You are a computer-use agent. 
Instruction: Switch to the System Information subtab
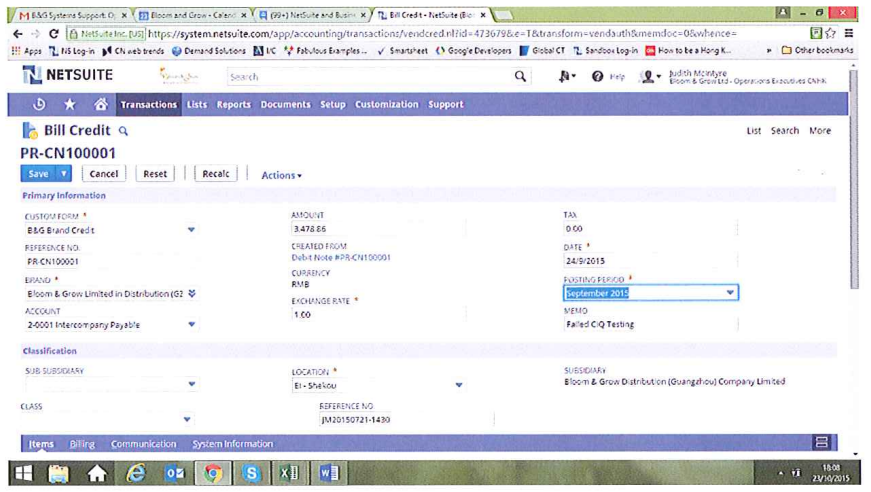232,444
